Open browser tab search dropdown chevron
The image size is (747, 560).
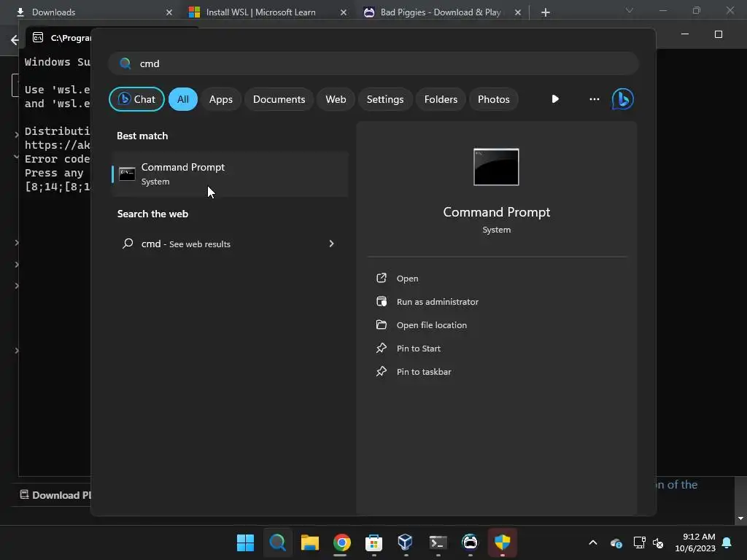coord(629,10)
